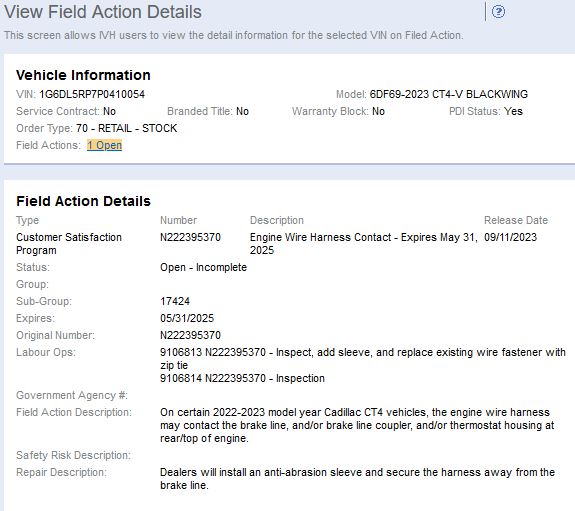Select the VIN number 1G6DL5RP7P0410054

click(x=92, y=94)
